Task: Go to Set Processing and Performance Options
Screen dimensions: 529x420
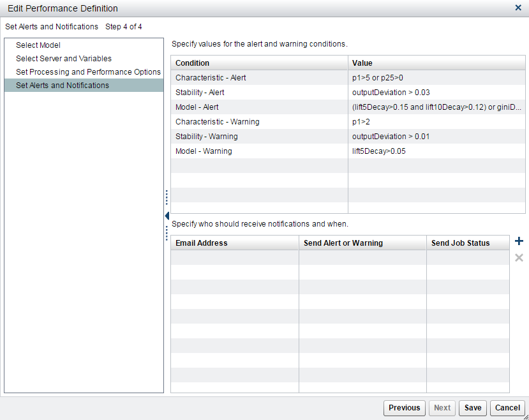Action: click(88, 72)
